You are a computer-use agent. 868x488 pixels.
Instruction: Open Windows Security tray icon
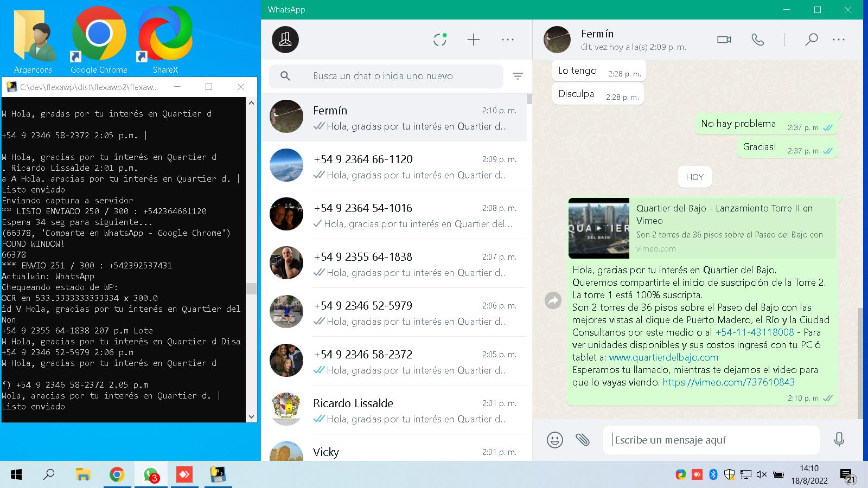(x=729, y=474)
